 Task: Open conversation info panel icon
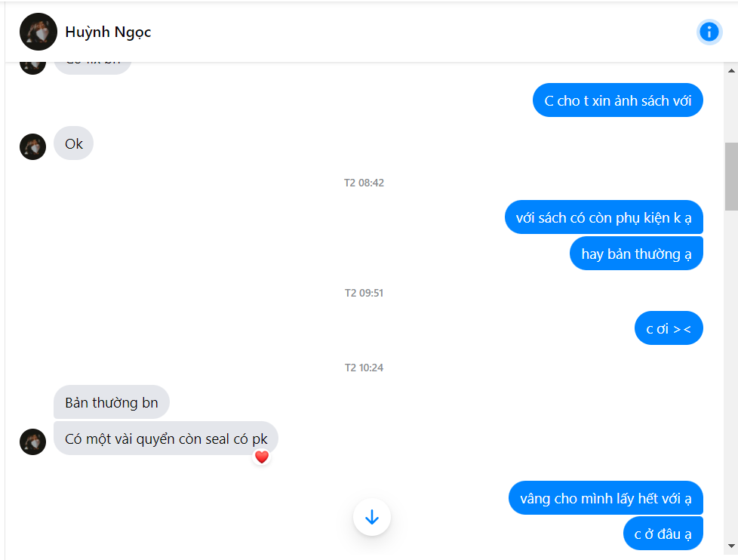click(x=709, y=32)
